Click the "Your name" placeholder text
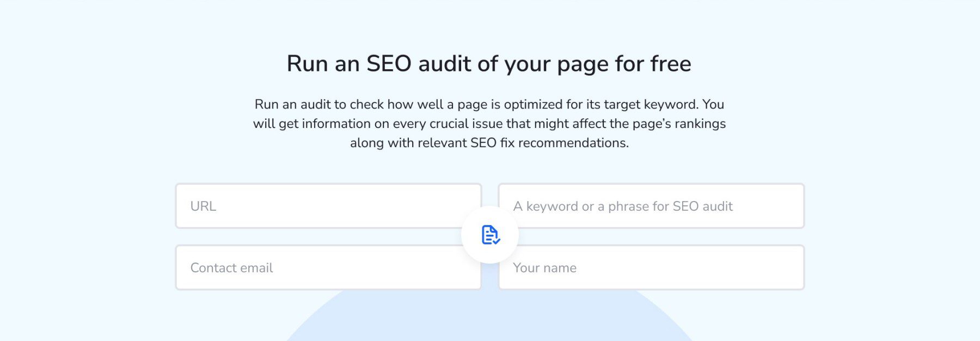Image resolution: width=980 pixels, height=341 pixels. [x=544, y=268]
